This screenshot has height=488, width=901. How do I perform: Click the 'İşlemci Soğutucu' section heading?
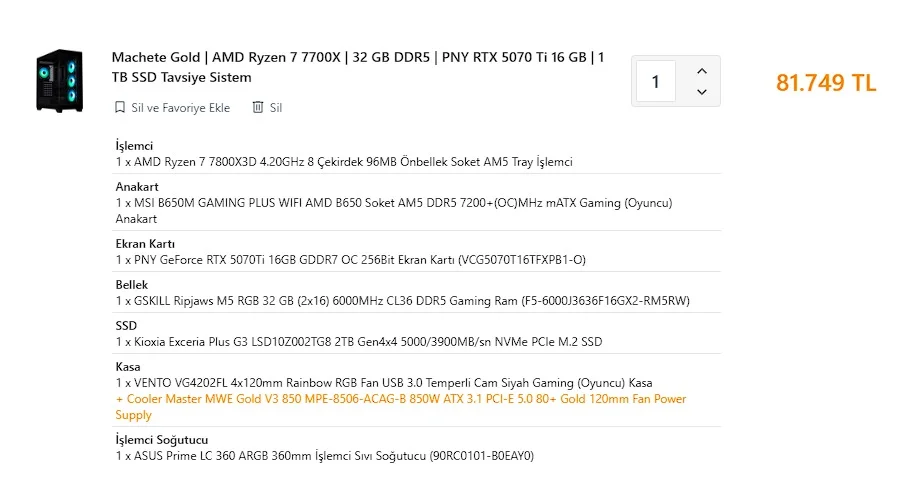pyautogui.click(x=162, y=440)
